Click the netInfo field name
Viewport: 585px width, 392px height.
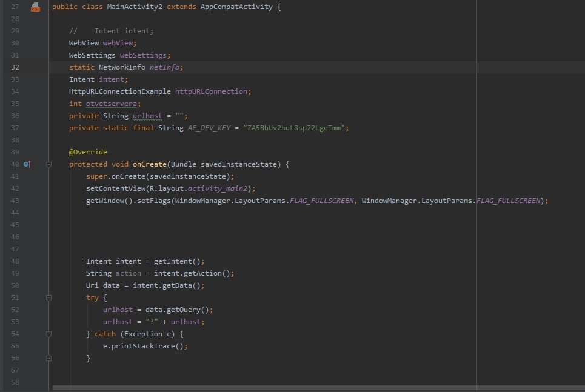[x=164, y=67]
